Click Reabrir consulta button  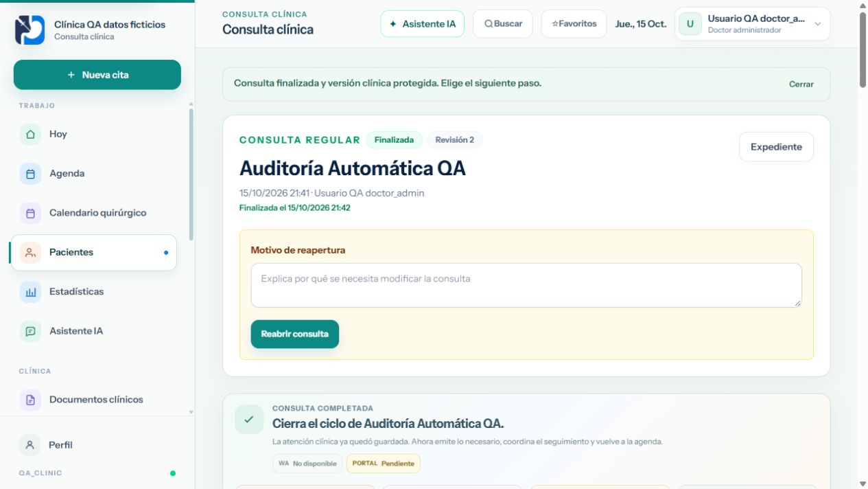point(295,334)
